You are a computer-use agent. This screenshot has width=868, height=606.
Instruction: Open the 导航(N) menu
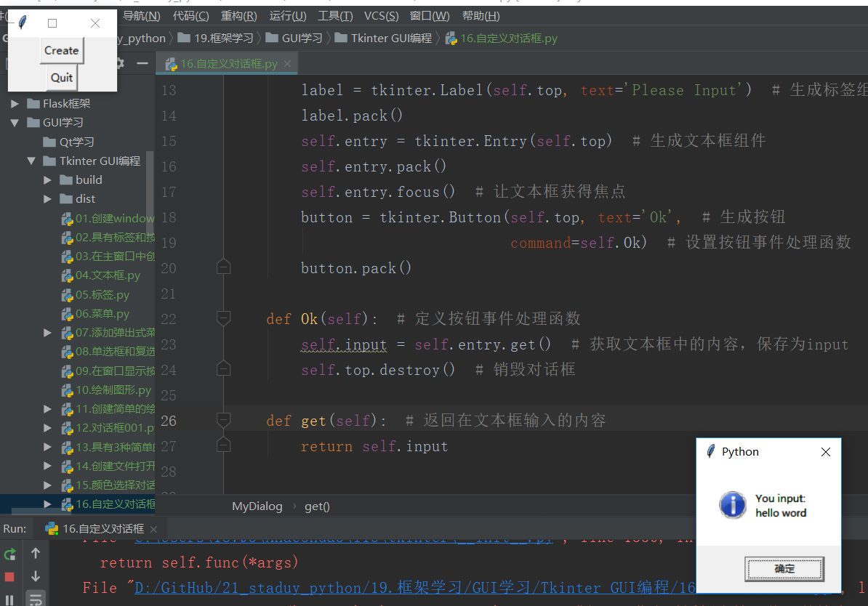pos(142,16)
